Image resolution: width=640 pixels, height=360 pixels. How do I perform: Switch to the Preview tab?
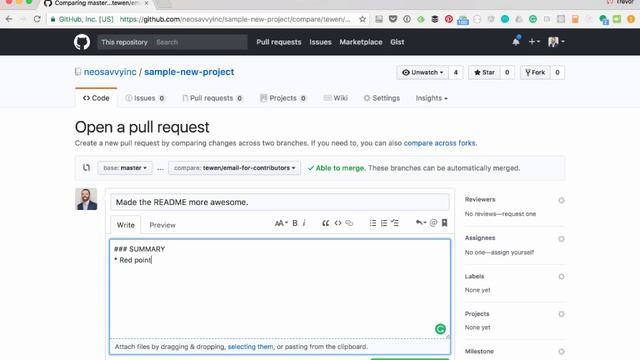point(162,225)
